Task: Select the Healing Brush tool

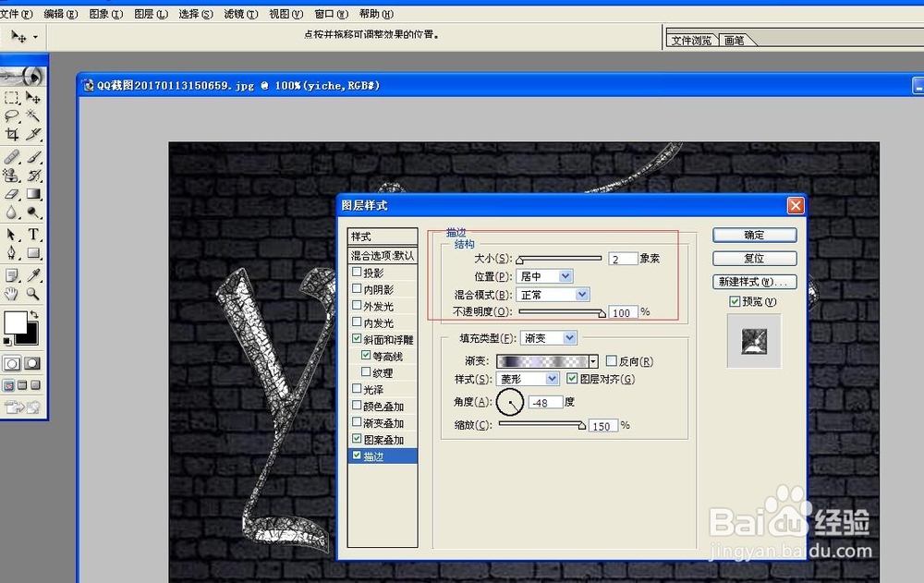Action: click(12, 157)
